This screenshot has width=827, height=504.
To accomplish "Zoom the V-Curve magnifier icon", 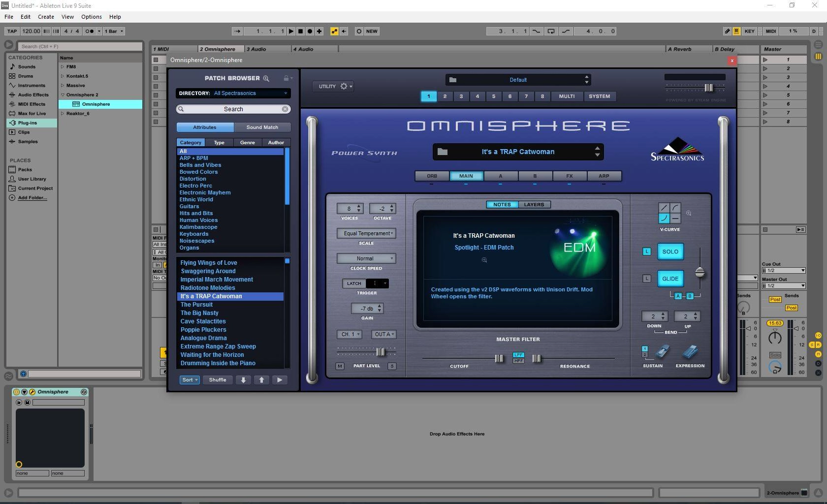I will click(x=689, y=213).
